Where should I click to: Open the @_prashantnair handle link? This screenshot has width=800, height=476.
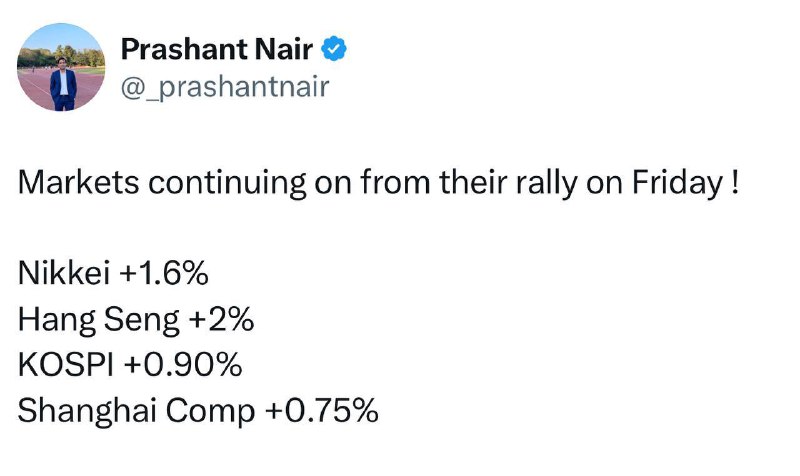(x=225, y=87)
